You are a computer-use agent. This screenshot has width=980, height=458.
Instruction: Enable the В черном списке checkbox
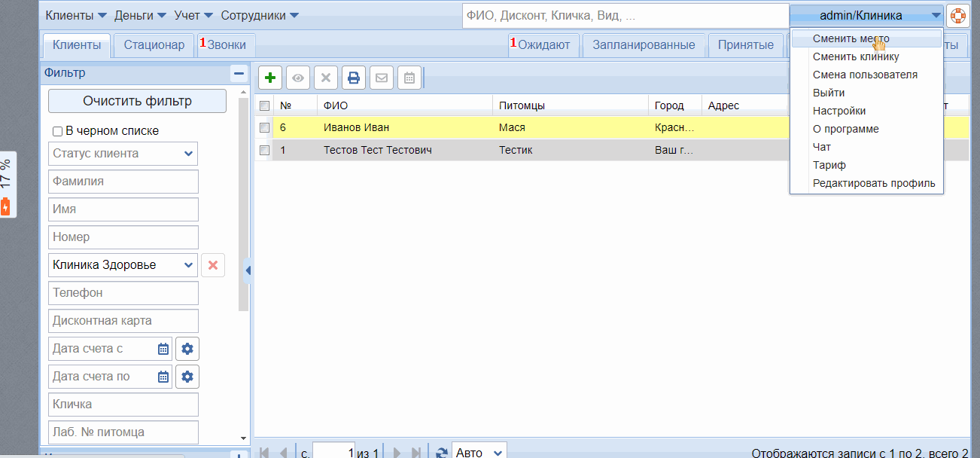tap(57, 131)
